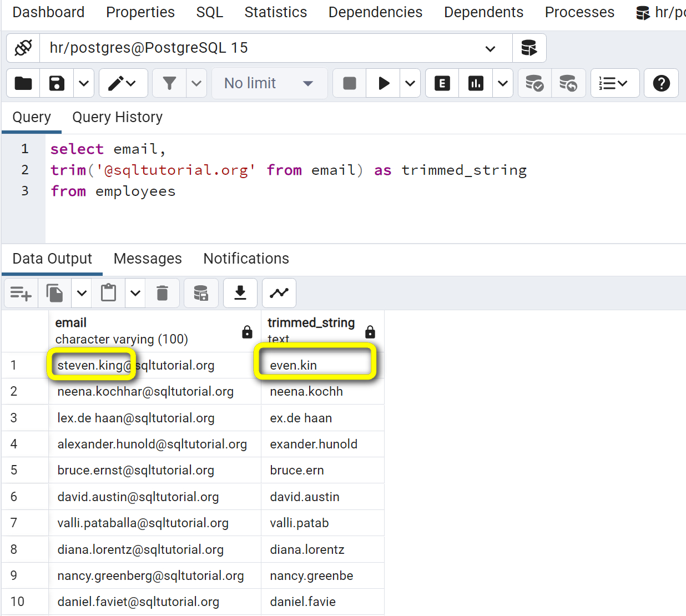686x616 pixels.
Task: Open the graph visualiser
Action: click(279, 293)
